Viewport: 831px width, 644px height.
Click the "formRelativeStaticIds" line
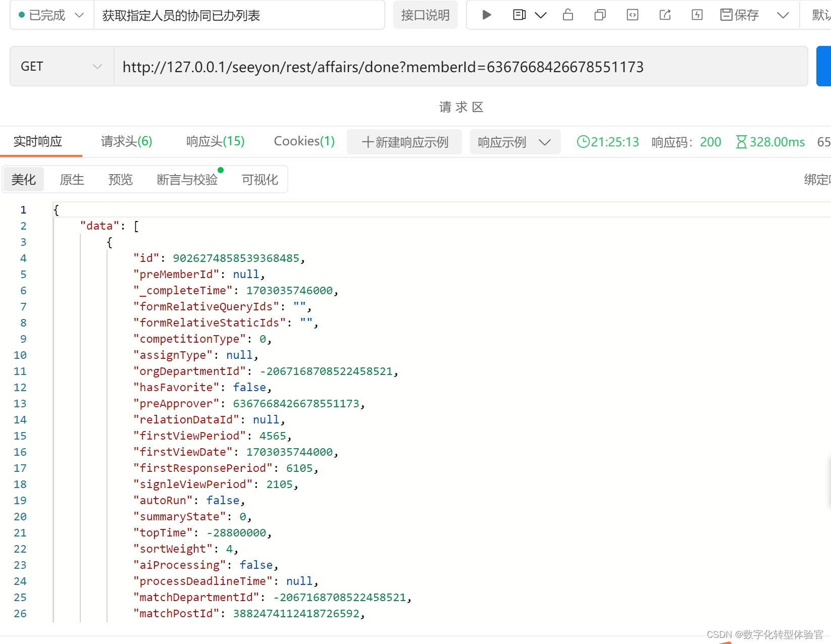pos(226,323)
